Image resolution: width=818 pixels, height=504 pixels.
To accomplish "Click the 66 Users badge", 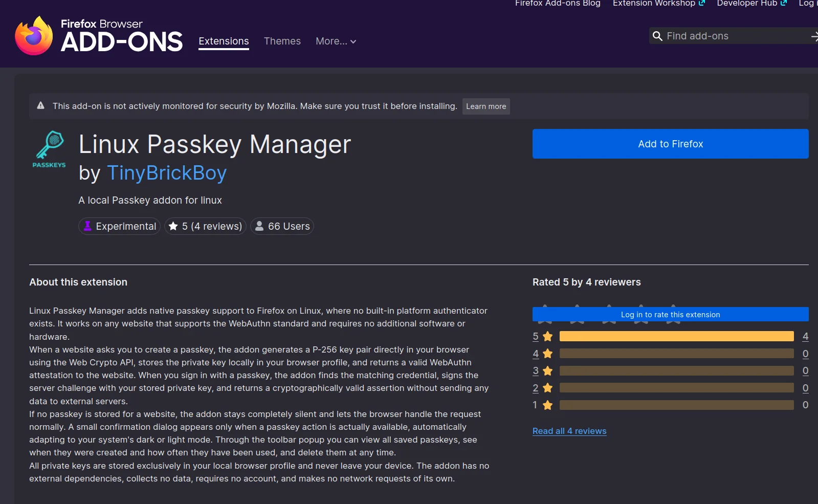I will [x=282, y=226].
